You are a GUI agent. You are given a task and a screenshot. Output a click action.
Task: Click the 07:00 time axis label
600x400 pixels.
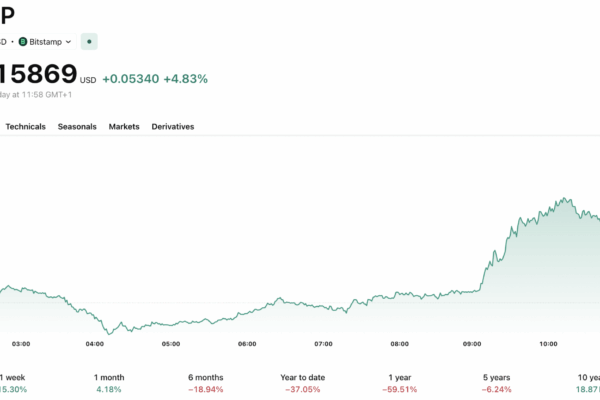[323, 344]
